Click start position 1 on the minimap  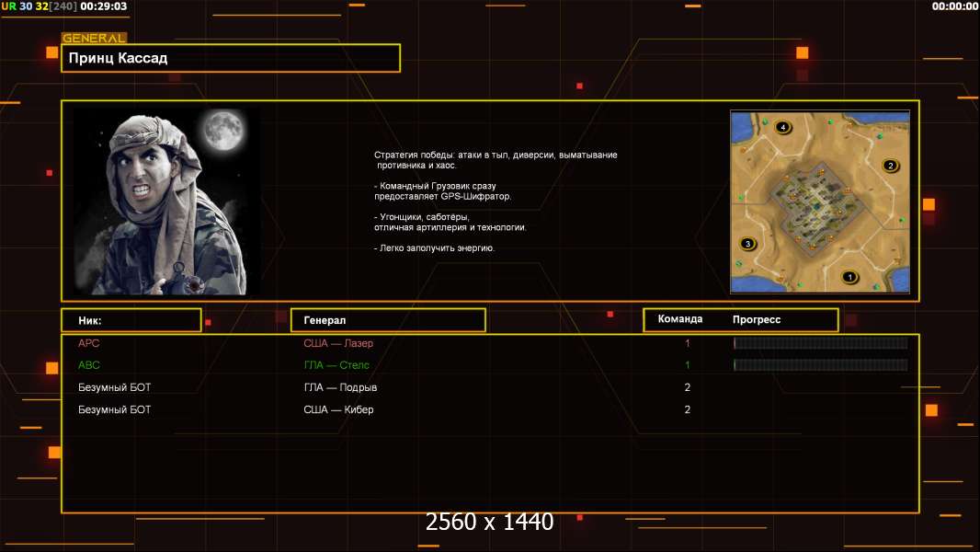tap(849, 276)
